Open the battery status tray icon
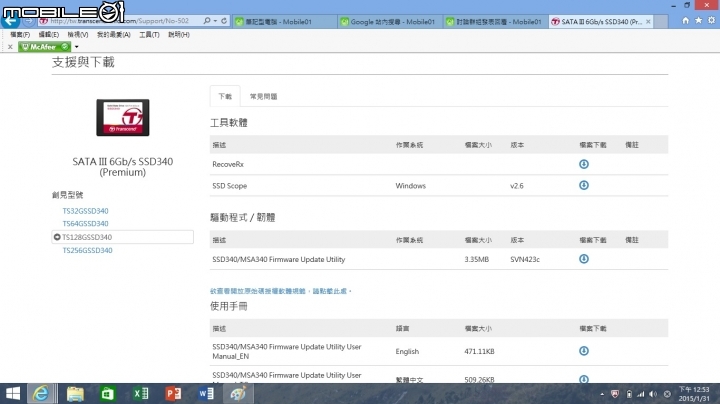 point(629,394)
